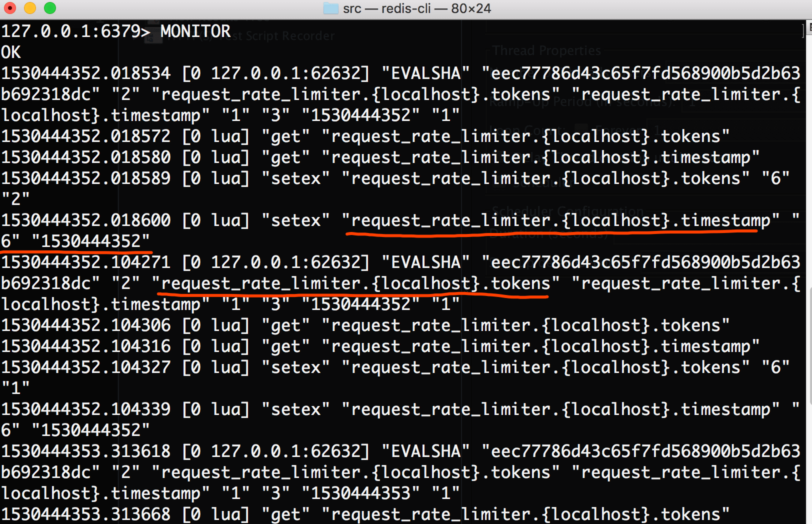
Task: Click the yellow minimize window button
Action: click(x=30, y=8)
